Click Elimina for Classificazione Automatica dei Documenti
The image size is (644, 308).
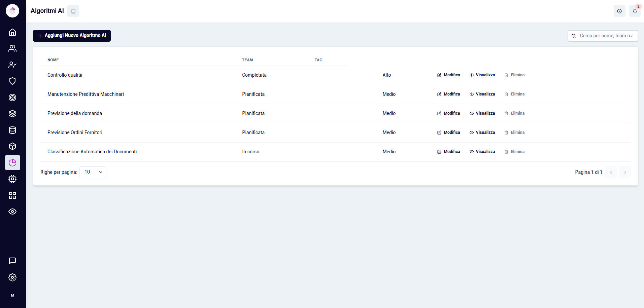click(514, 152)
